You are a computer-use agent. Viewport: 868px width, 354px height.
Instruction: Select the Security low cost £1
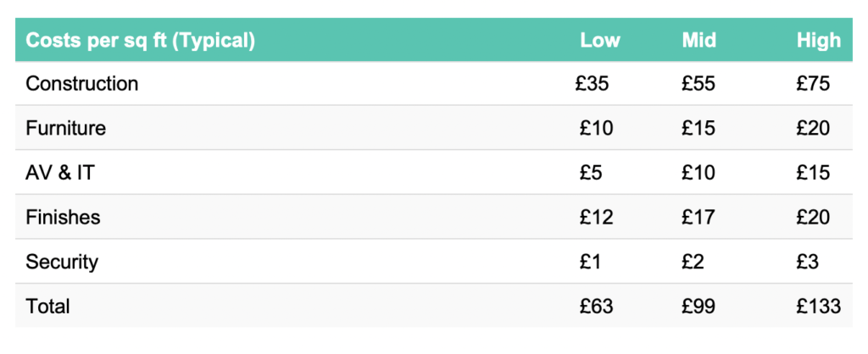click(590, 262)
